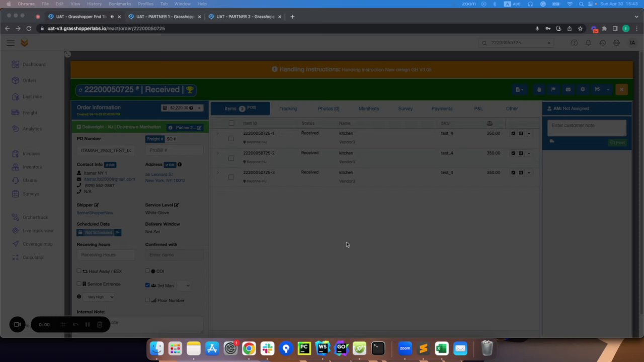644x362 pixels.
Task: Click Edit button next to Contact Info
Action: pyautogui.click(x=110, y=165)
